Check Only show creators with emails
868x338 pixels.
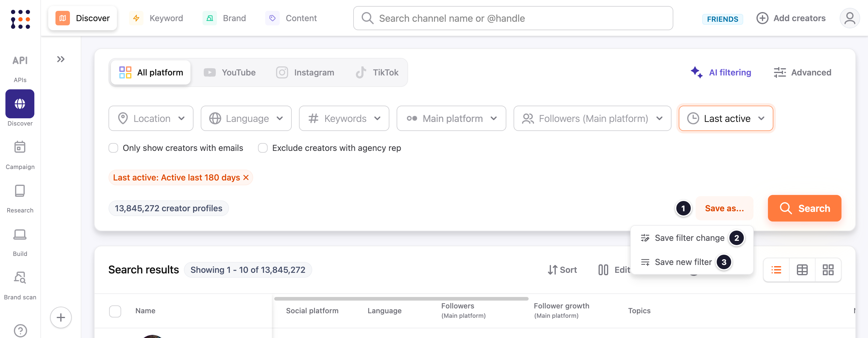pos(114,148)
